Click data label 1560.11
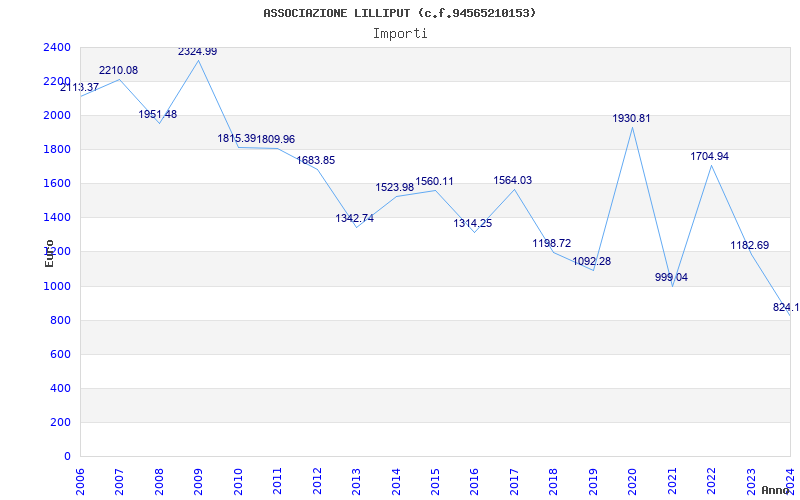 (434, 182)
